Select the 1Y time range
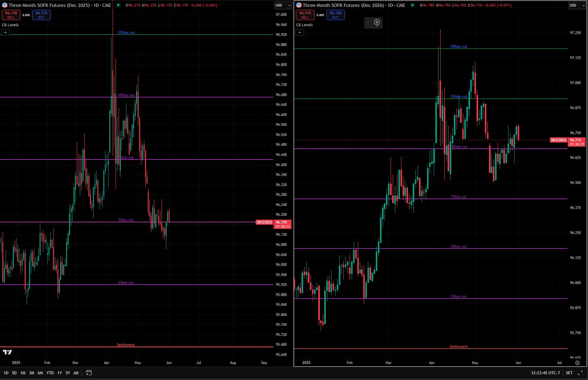 tap(60, 373)
